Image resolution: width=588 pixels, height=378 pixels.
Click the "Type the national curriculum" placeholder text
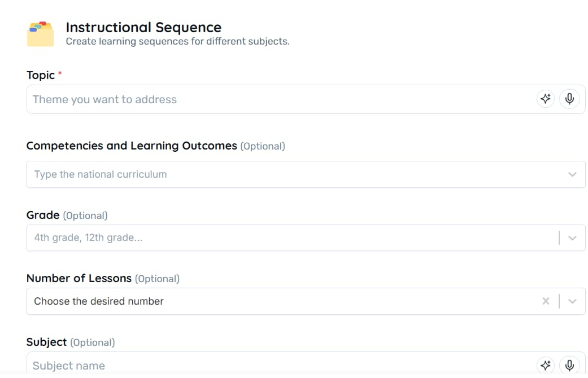101,174
